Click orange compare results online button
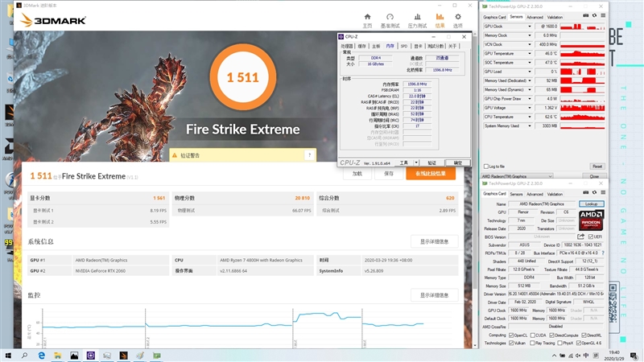 pos(430,173)
